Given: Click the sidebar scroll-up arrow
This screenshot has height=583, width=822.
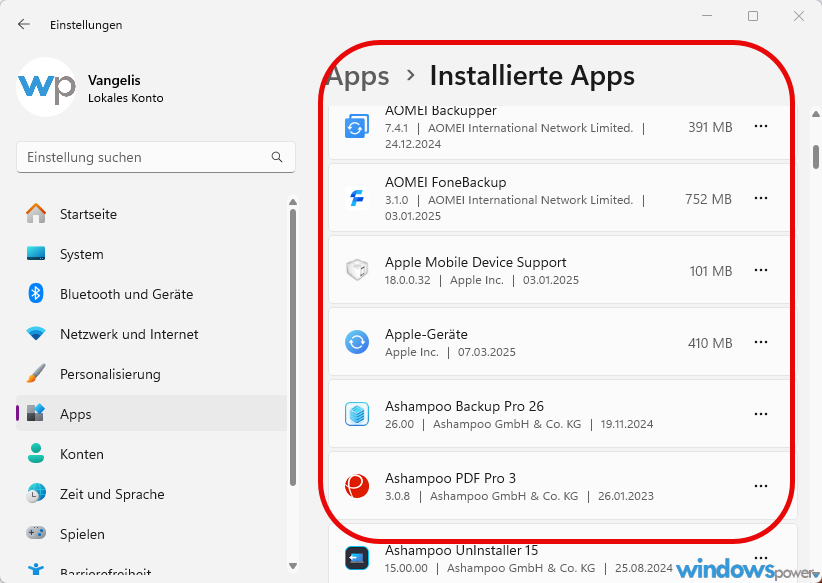Looking at the screenshot, I should (x=293, y=202).
